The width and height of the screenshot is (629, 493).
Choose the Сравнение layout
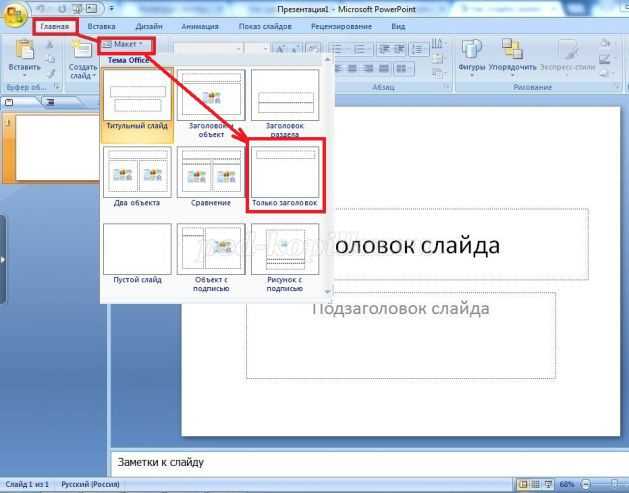click(211, 177)
